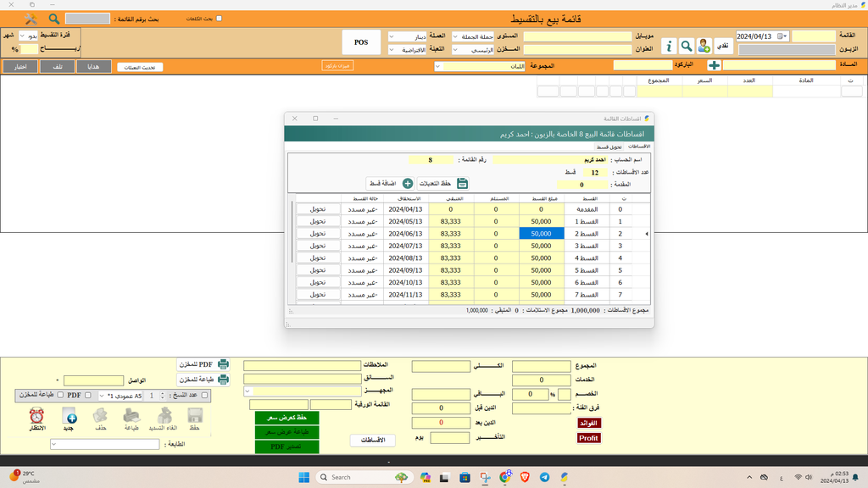
Task: Toggle the word search checkbox at the top
Action: click(220, 18)
